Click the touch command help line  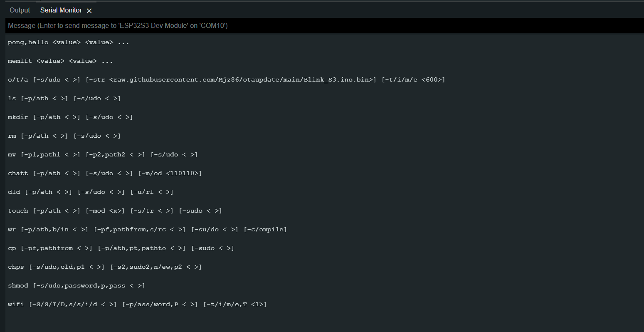click(115, 211)
